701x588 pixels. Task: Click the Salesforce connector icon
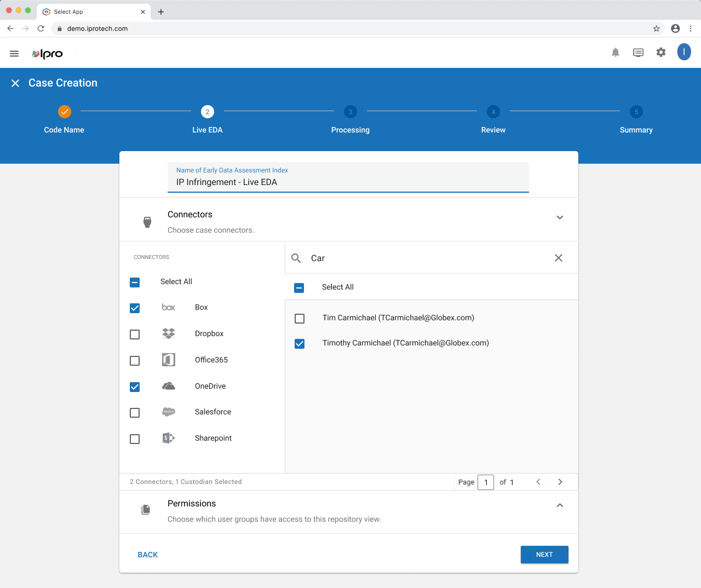click(168, 412)
